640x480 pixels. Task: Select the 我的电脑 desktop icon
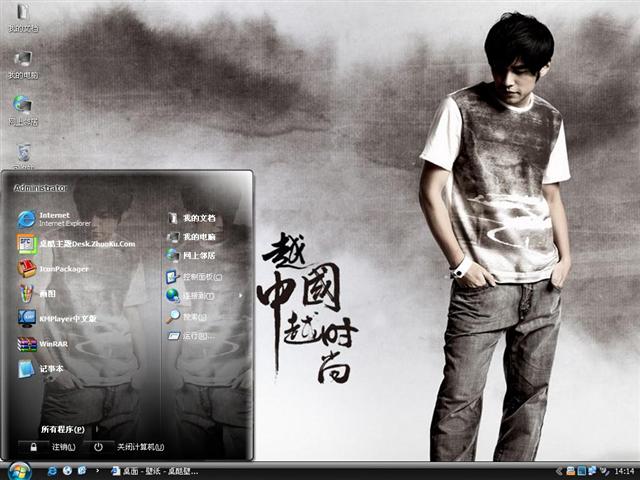pyautogui.click(x=23, y=64)
